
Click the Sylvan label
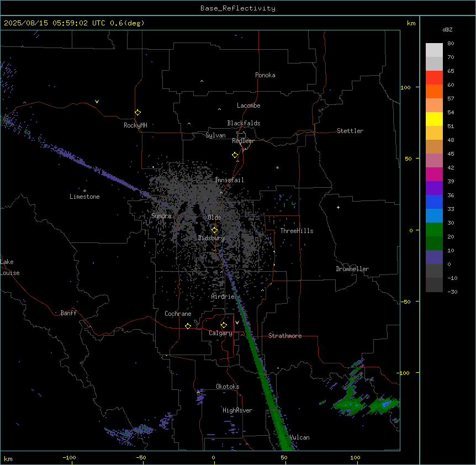pos(215,135)
